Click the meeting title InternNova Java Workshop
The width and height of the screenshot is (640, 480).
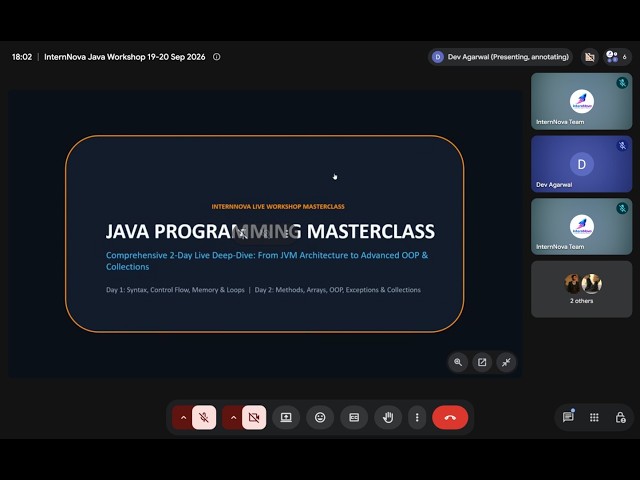tap(124, 57)
